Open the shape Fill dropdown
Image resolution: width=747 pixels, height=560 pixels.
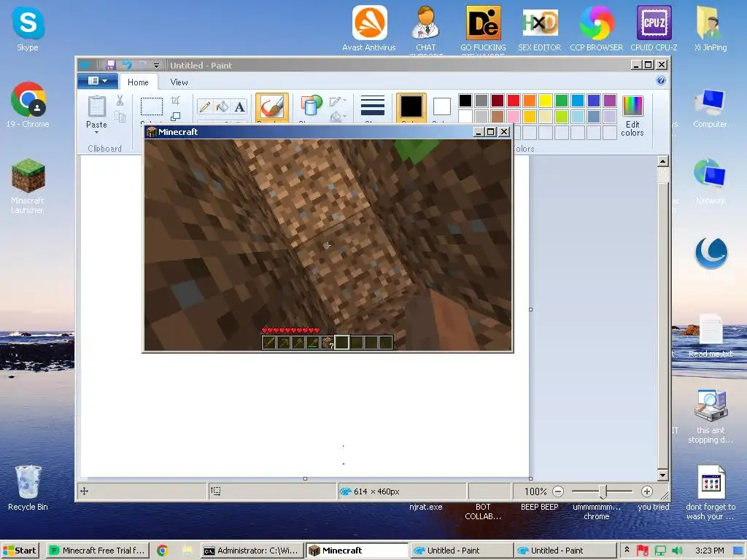tap(338, 116)
